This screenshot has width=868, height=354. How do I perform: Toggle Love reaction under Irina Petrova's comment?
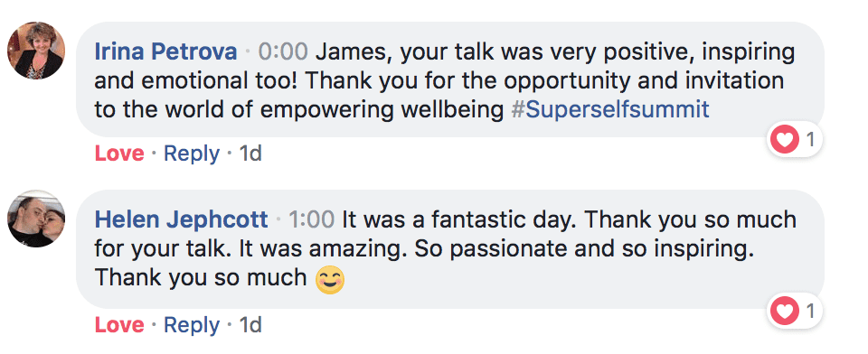tap(119, 154)
